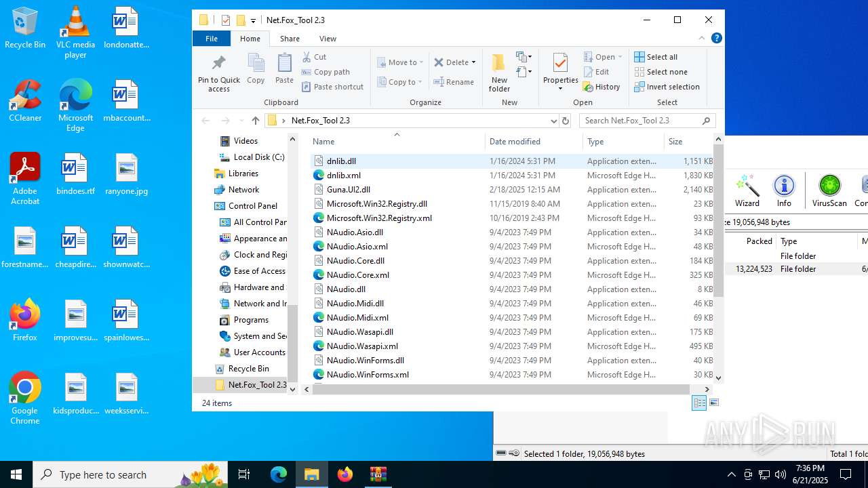Expand the Delete dropdown arrow
The image size is (868, 488).
[473, 62]
